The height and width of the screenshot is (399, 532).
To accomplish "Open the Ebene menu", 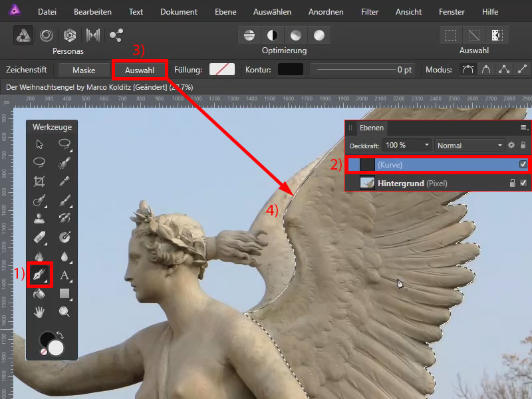I will pos(225,12).
